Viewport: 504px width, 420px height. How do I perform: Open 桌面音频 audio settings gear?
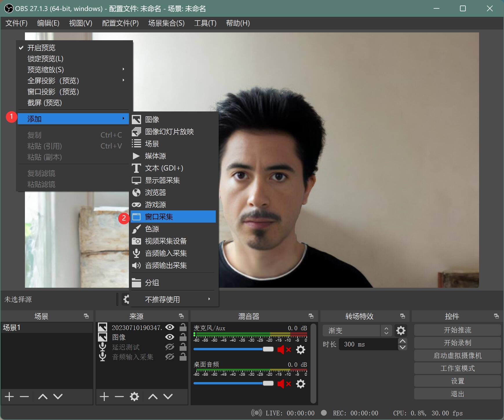(x=301, y=384)
